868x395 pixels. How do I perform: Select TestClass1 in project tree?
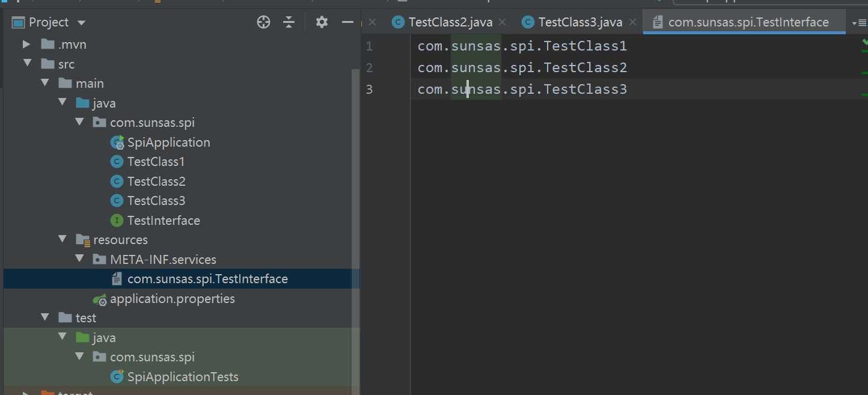tap(156, 162)
